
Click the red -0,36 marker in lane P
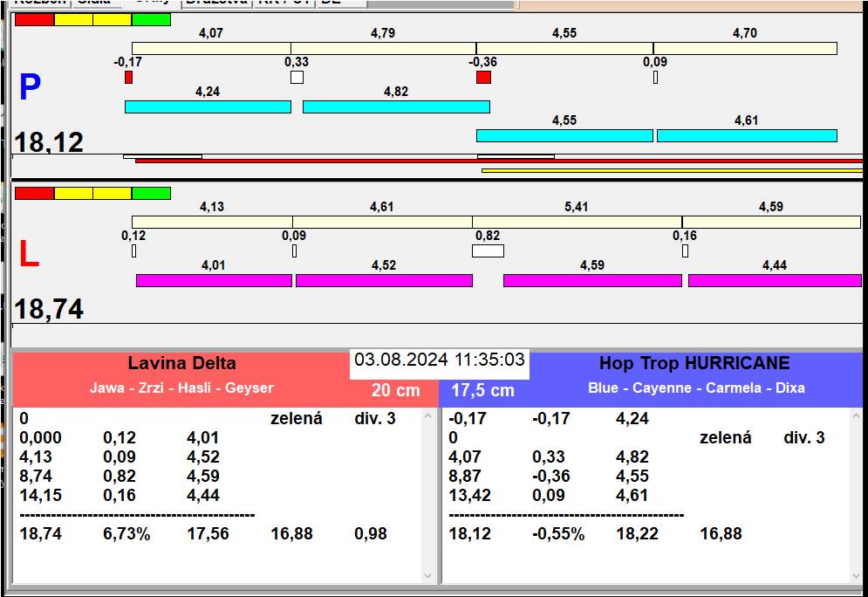(483, 78)
